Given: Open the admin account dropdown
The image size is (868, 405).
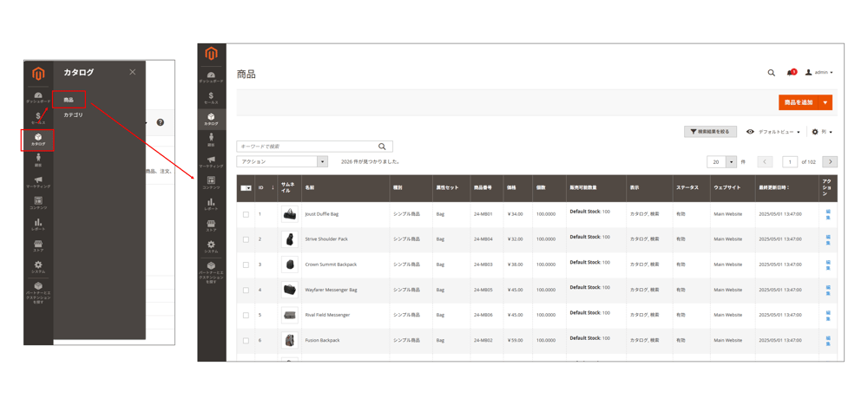Looking at the screenshot, I should 819,73.
